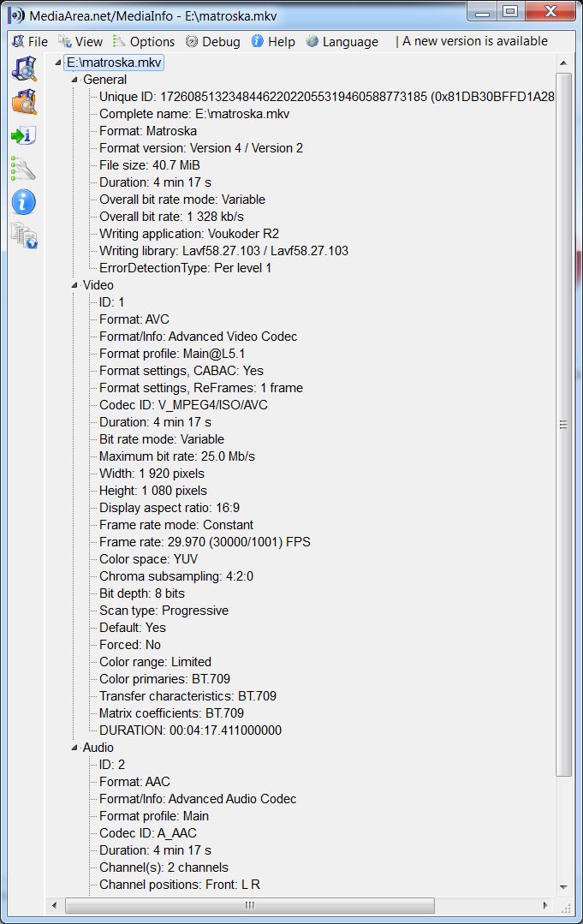Screen dimensions: 583x924
Task: Select 'Channel(s): 2 channels' row
Action: [x=164, y=867]
